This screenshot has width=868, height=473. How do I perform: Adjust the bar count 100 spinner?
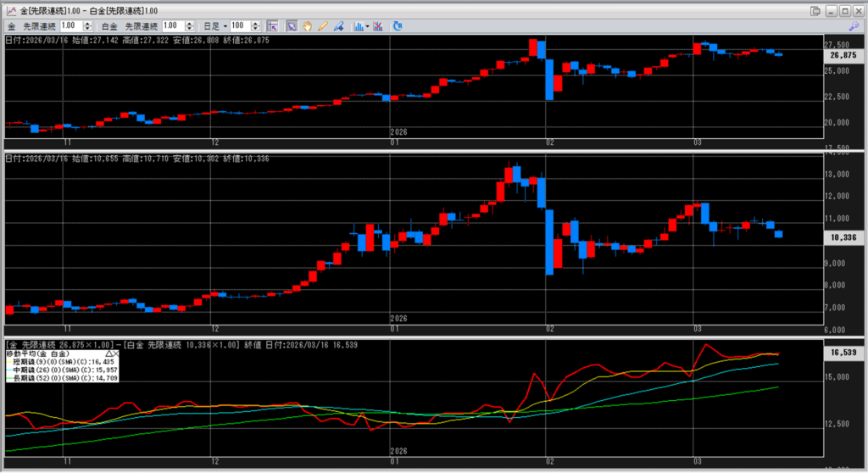255,26
